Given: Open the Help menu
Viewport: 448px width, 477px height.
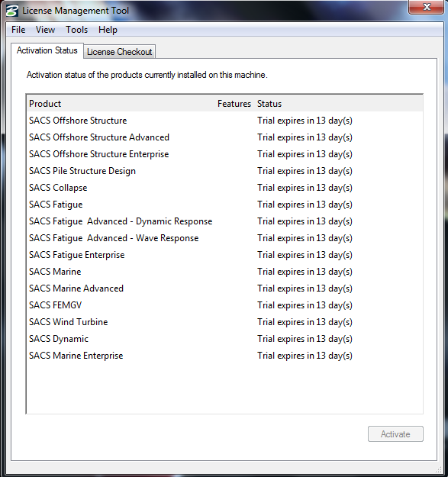Looking at the screenshot, I should pos(108,30).
